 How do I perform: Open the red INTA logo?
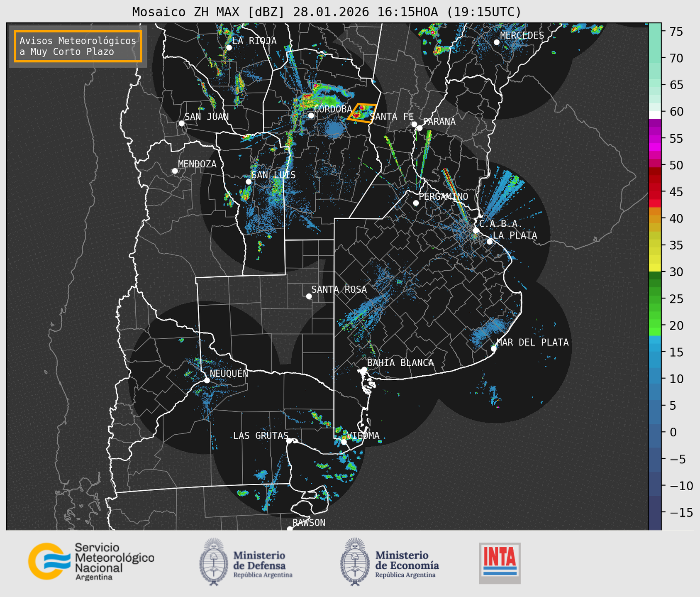pos(500,563)
